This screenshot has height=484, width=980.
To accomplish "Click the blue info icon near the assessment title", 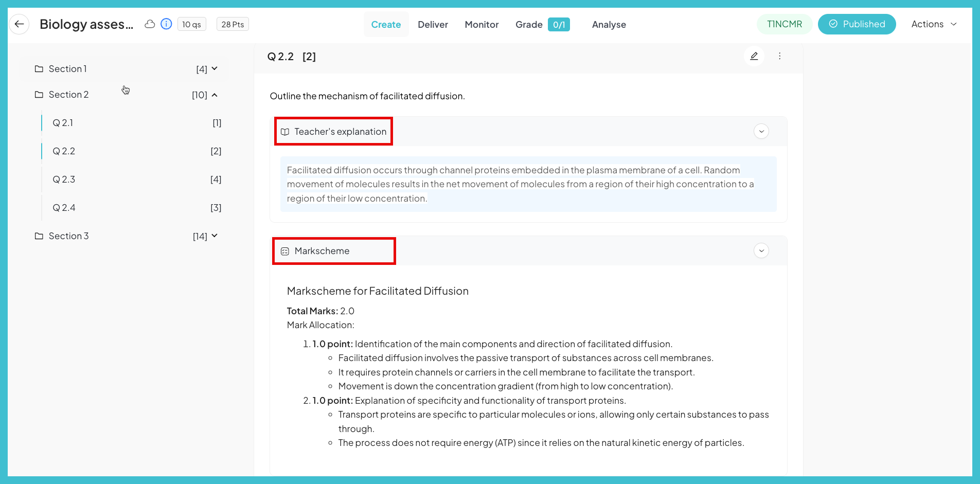I will [x=166, y=24].
